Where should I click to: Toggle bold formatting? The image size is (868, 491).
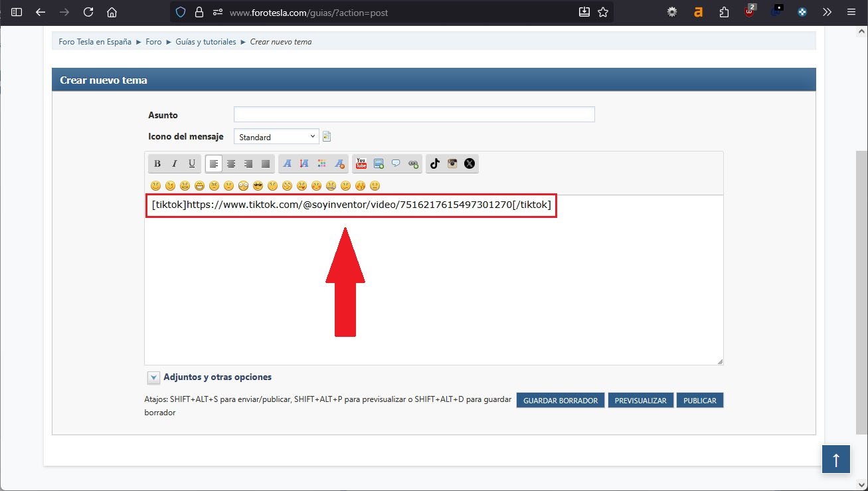pyautogui.click(x=157, y=163)
